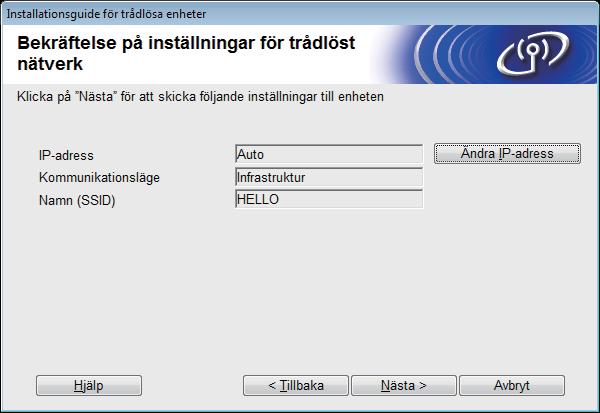Click the window title Installationsguide för trådlösa enheter

tap(106, 14)
